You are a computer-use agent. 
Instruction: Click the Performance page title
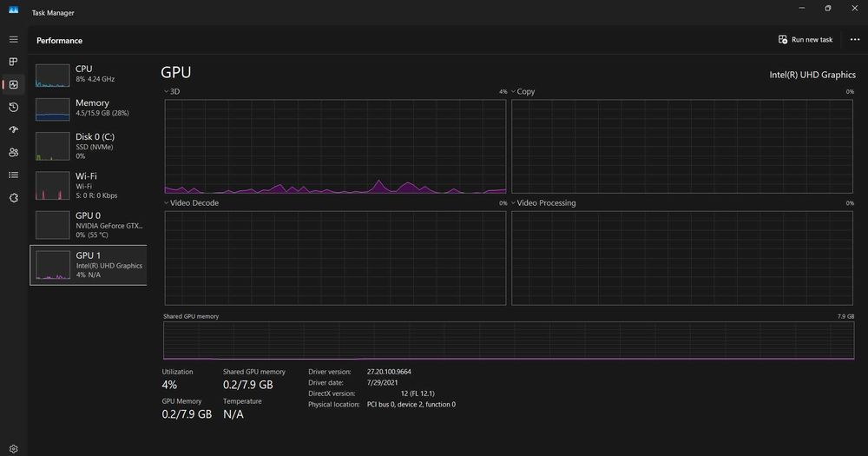pyautogui.click(x=59, y=41)
